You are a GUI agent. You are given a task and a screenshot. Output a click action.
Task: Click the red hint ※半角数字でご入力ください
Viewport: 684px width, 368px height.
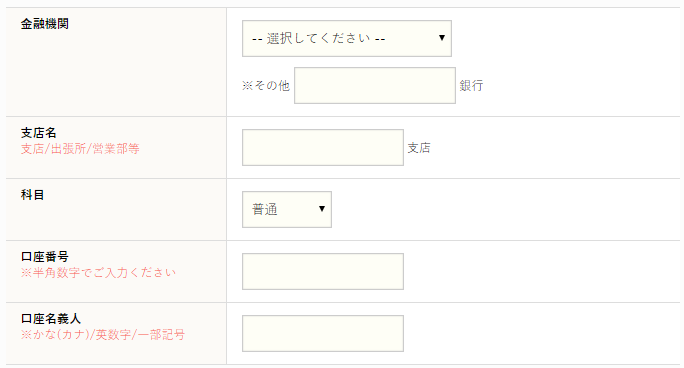98,273
